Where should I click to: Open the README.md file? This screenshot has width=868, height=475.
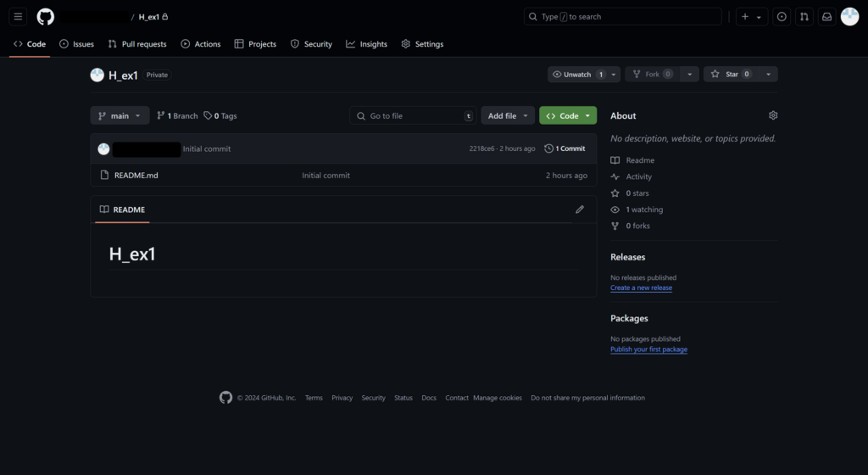tap(136, 175)
